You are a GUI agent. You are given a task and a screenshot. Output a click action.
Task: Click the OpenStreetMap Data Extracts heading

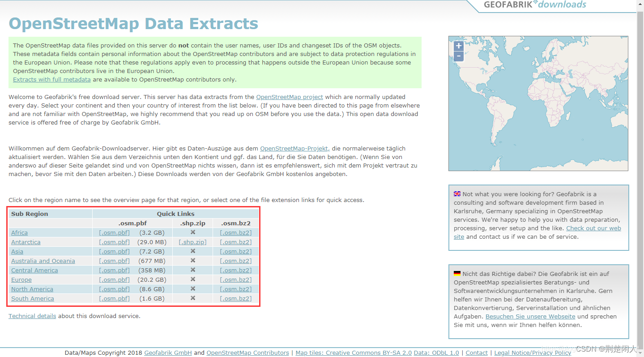133,23
